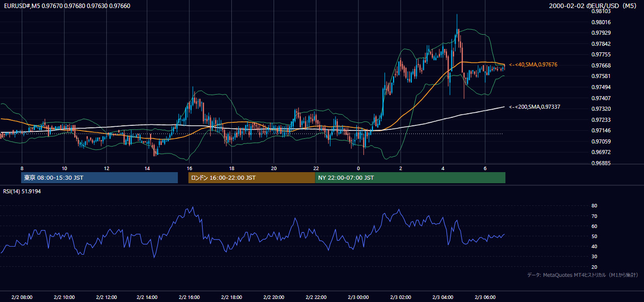Click the 2/2 08:00 date axis label
Image resolution: width=644 pixels, height=302 pixels.
tap(22, 297)
